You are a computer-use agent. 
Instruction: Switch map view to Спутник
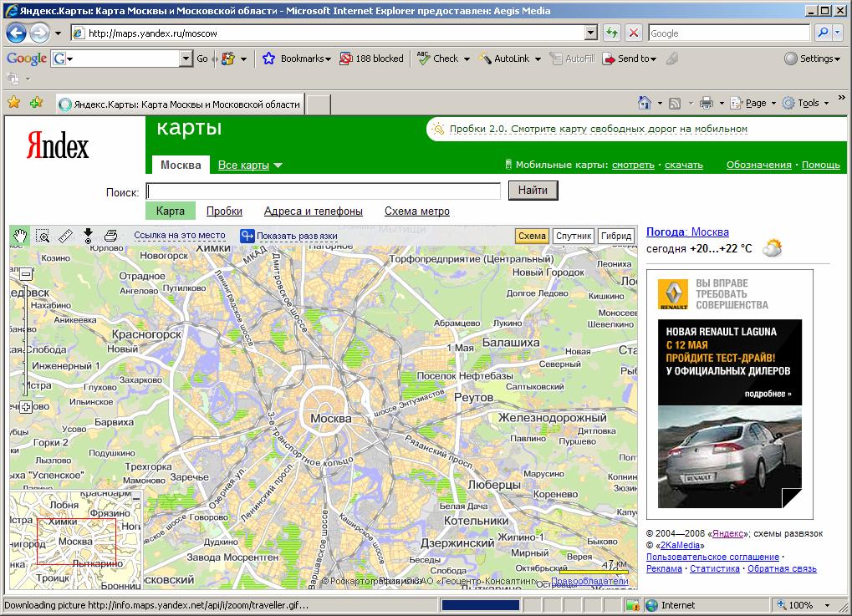(x=573, y=237)
